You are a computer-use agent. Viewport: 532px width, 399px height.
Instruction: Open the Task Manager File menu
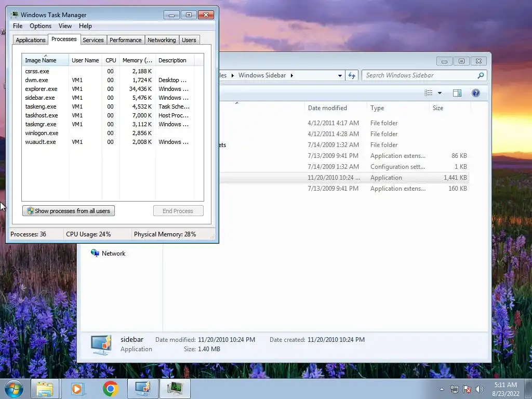18,26
